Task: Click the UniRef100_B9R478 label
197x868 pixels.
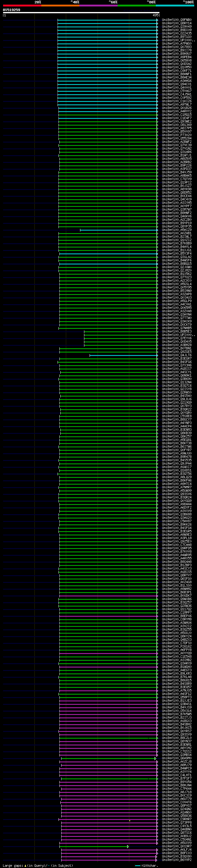Action: point(177,457)
